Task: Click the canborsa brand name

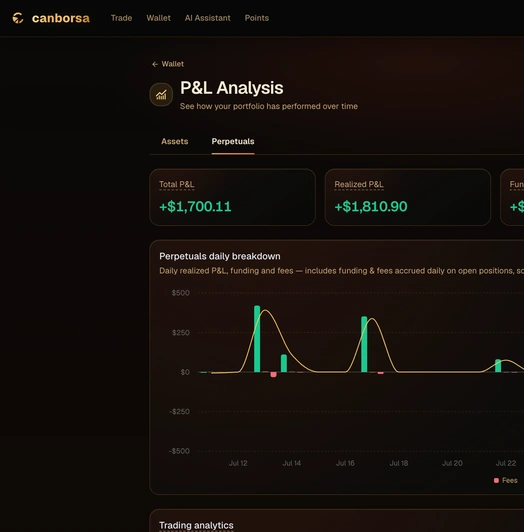Action: click(x=61, y=18)
